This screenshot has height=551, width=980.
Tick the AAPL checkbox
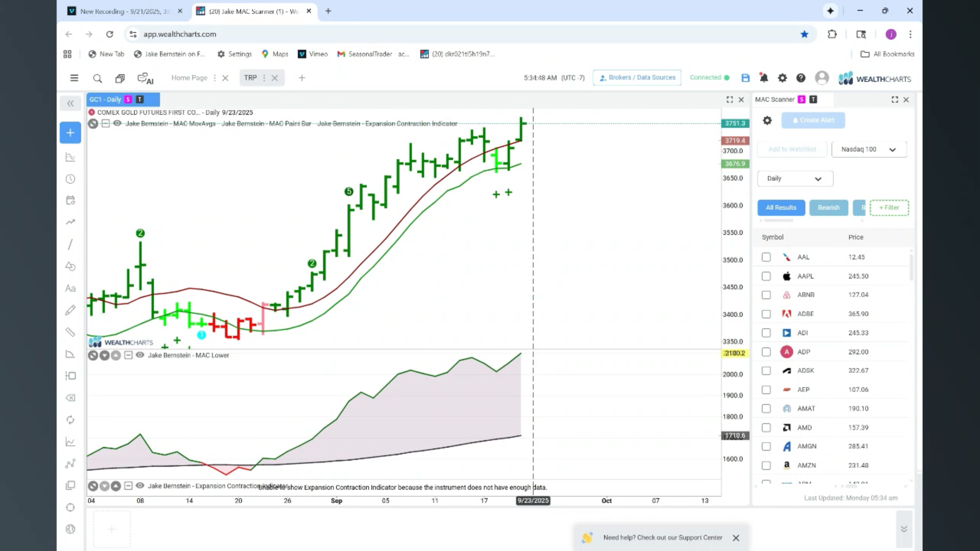(766, 276)
